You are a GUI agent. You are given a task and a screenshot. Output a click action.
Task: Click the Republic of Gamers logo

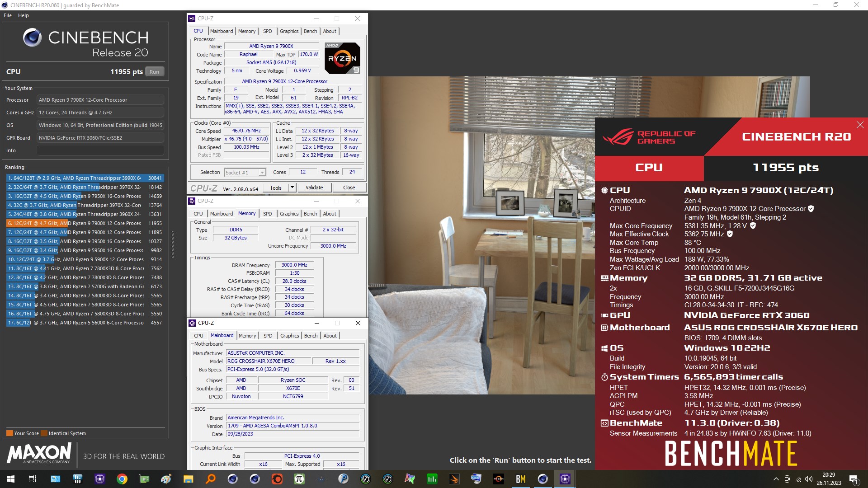point(649,137)
